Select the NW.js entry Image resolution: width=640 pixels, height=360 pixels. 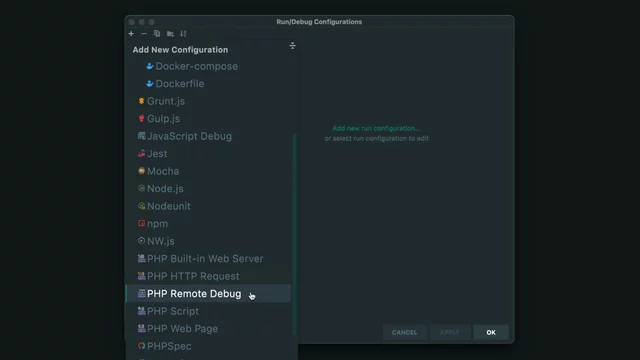209,241
